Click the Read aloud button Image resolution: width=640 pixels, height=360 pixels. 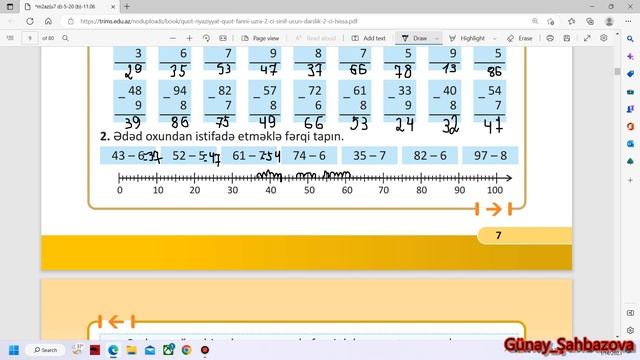315,38
